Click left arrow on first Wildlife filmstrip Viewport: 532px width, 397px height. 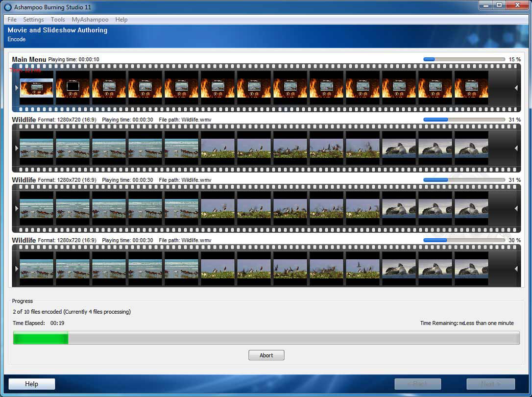(17, 148)
